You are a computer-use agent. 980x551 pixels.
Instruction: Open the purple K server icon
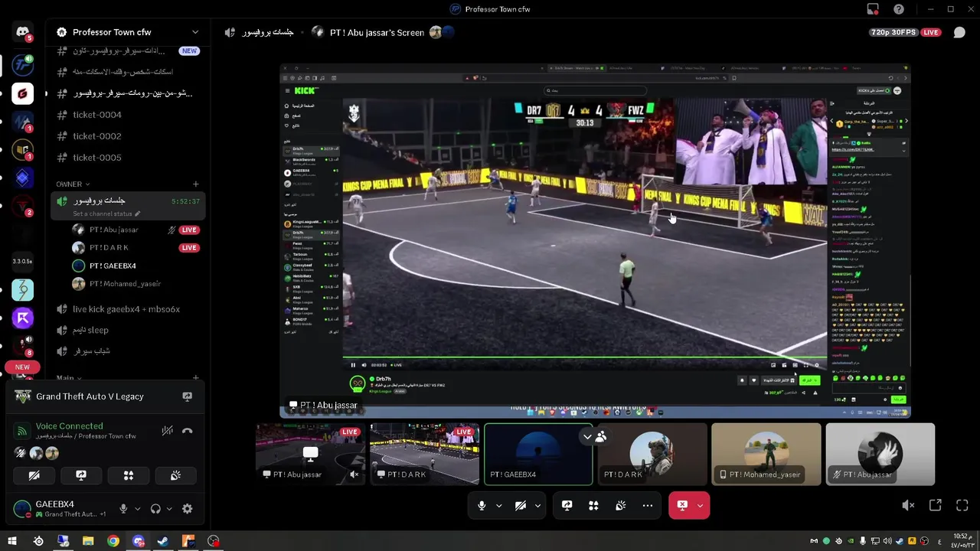pyautogui.click(x=22, y=318)
